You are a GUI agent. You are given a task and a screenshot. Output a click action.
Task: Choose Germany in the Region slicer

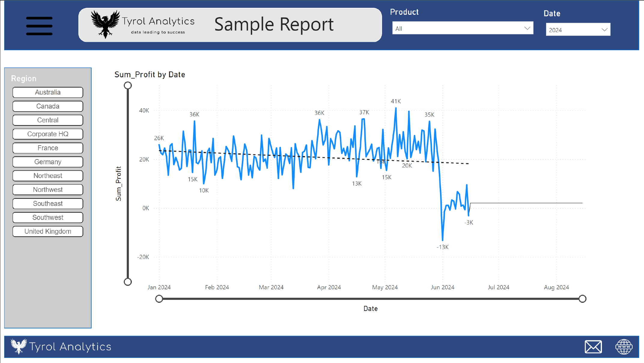pyautogui.click(x=48, y=162)
